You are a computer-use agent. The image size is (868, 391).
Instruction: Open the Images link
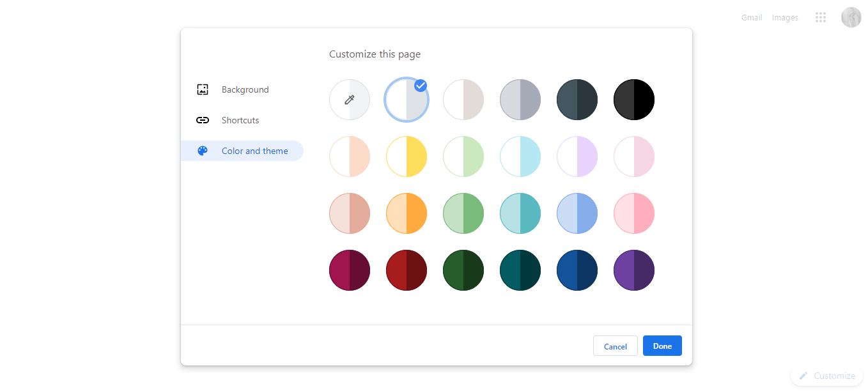point(785,18)
